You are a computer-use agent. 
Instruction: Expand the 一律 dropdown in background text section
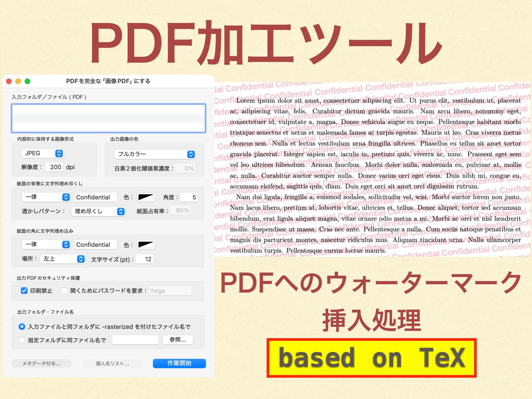[46, 197]
